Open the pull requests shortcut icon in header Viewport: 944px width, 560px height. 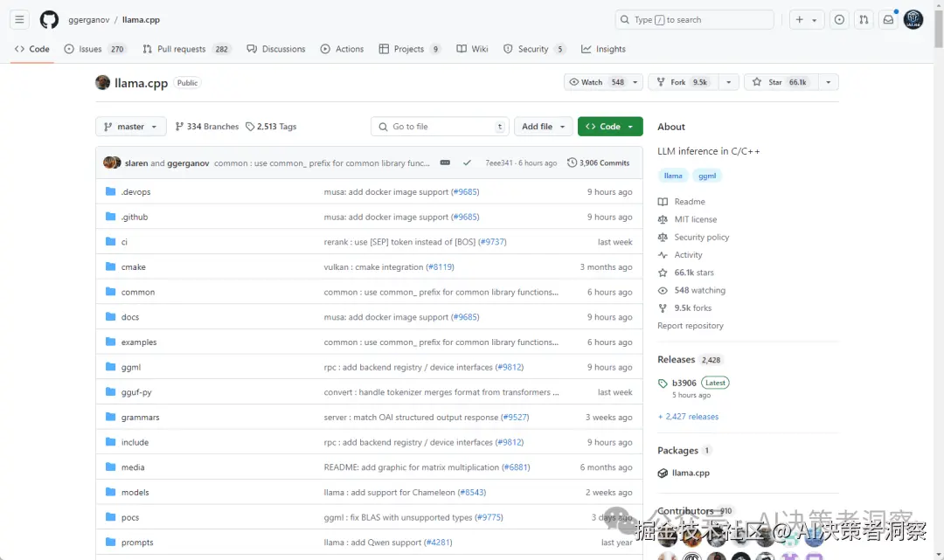coord(864,20)
